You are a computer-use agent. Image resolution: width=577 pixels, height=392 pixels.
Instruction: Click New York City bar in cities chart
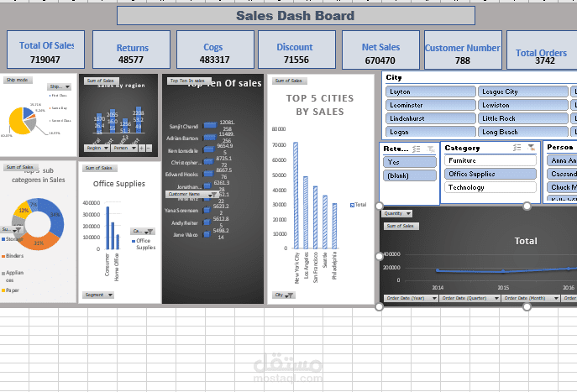(x=296, y=196)
